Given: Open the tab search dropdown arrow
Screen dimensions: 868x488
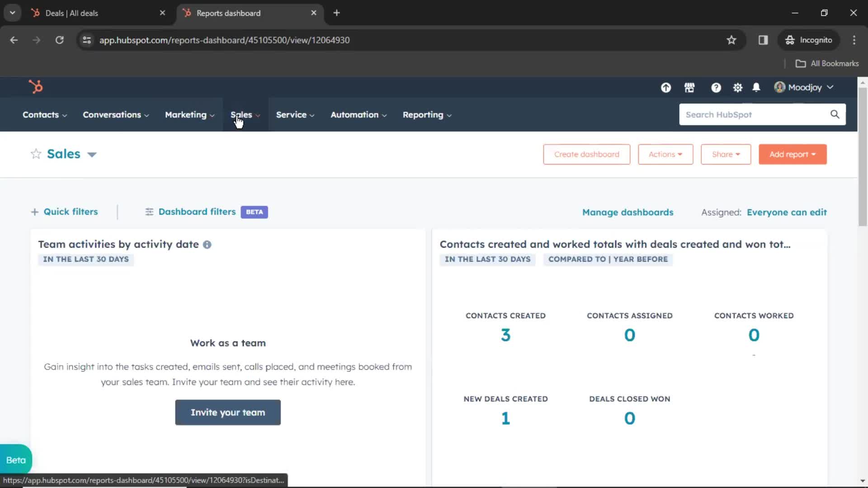Looking at the screenshot, I should point(13,13).
